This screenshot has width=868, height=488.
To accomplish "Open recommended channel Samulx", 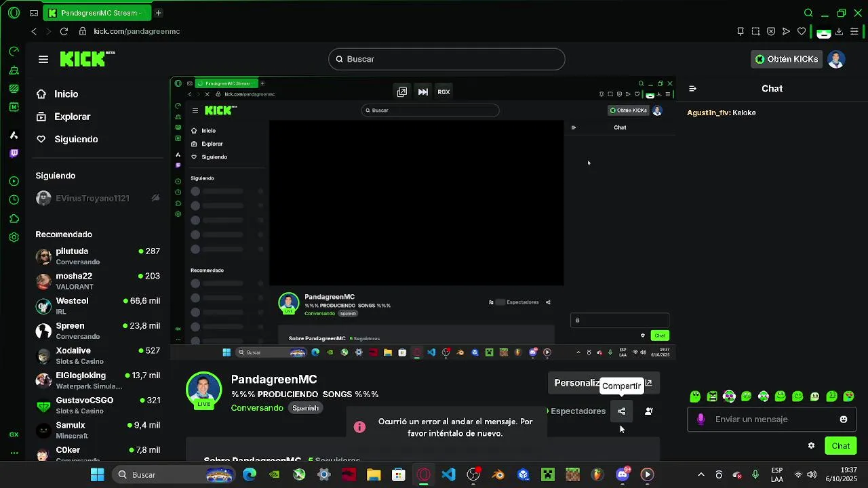I will pyautogui.click(x=98, y=430).
